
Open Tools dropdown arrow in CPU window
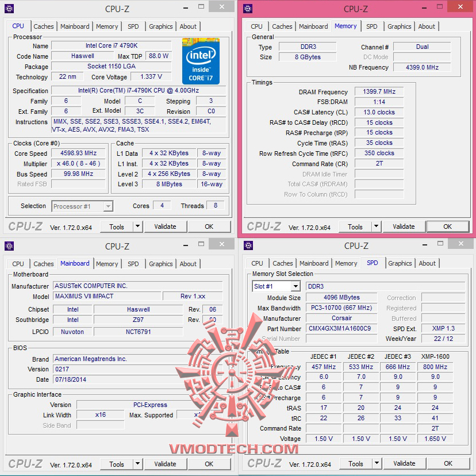coord(137,227)
